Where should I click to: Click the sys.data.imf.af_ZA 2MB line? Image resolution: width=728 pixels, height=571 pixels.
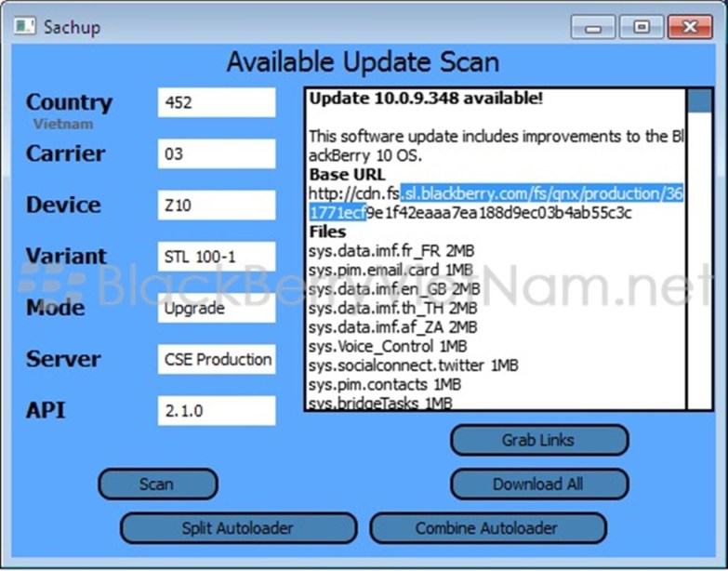point(392,327)
